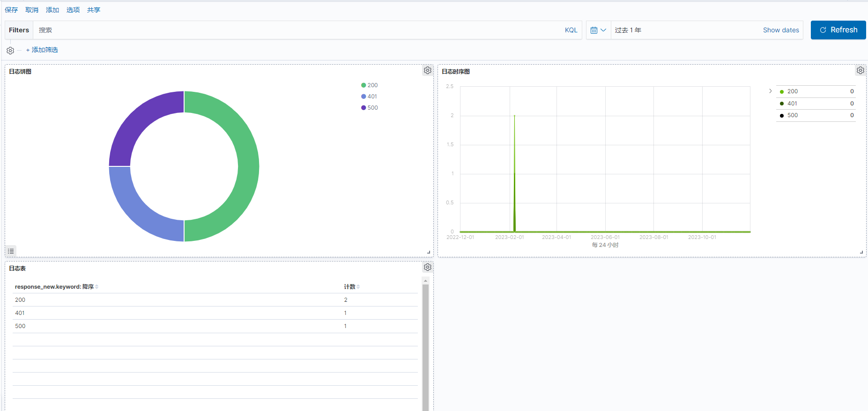This screenshot has height=411, width=868.
Task: Toggle the 401 series in timeline legend
Action: 816,104
